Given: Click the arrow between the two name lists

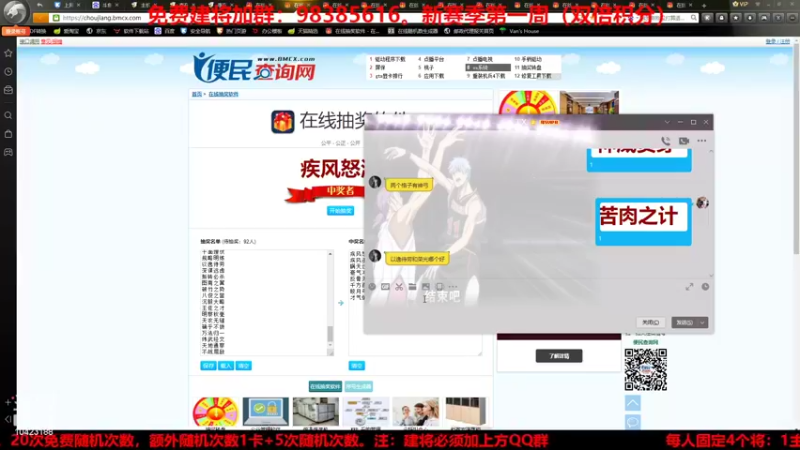Looking at the screenshot, I should (341, 303).
